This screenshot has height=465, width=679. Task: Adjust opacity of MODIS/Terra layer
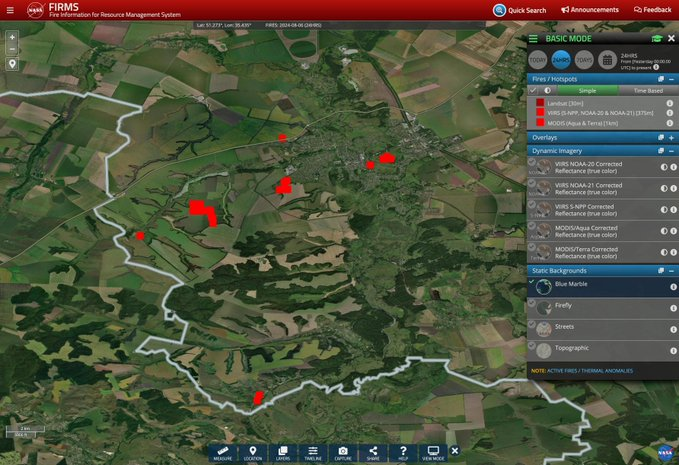(664, 252)
